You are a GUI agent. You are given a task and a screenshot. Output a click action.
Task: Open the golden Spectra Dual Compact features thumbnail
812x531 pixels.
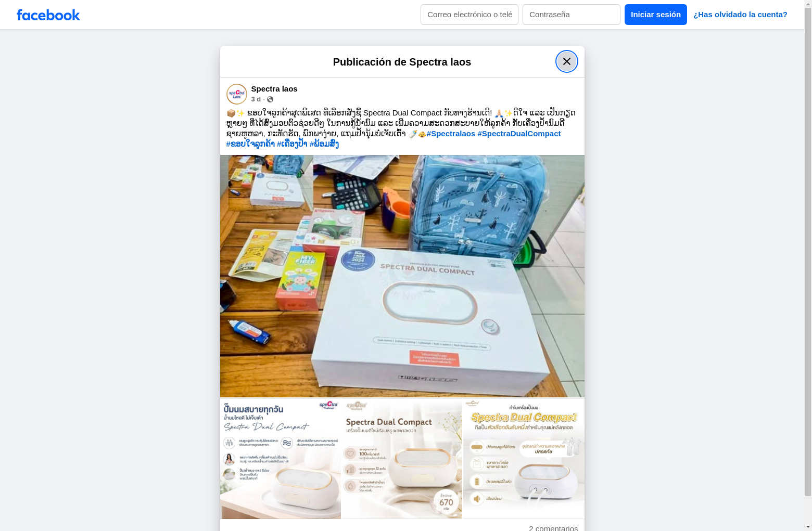click(524, 459)
